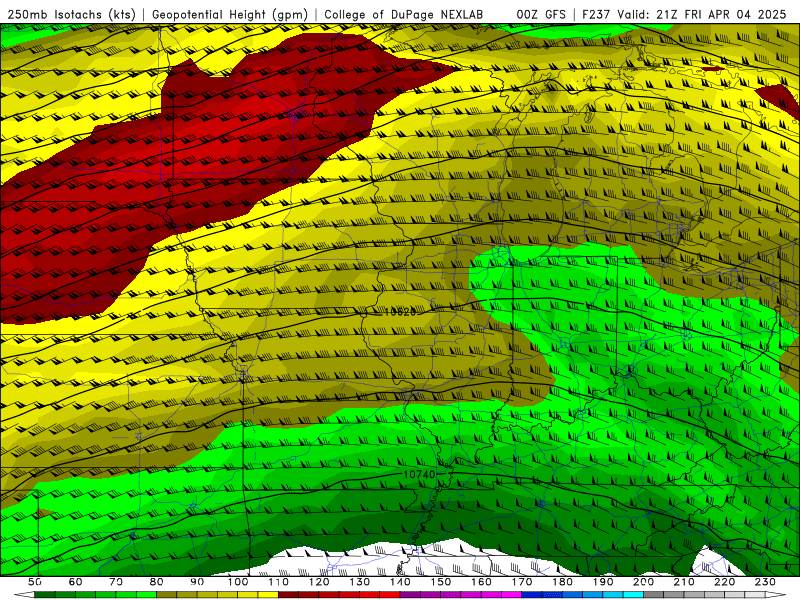Click the 200 value on the color scale

(x=643, y=582)
